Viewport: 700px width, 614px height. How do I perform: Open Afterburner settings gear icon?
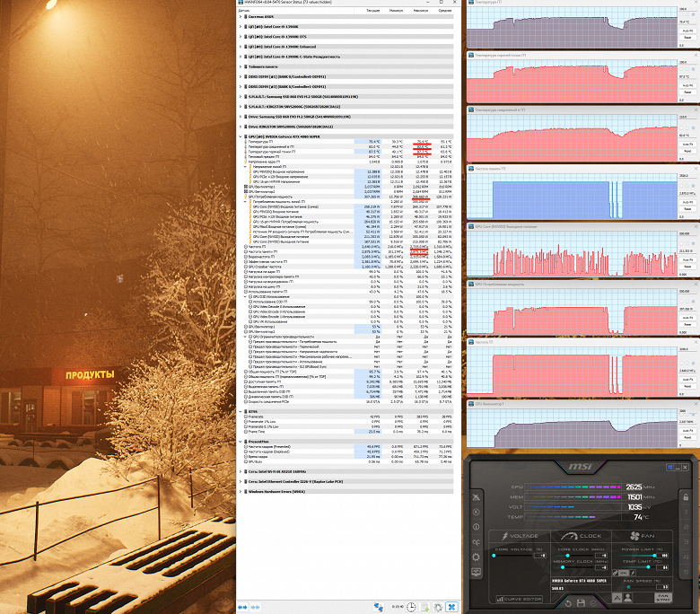[476, 557]
